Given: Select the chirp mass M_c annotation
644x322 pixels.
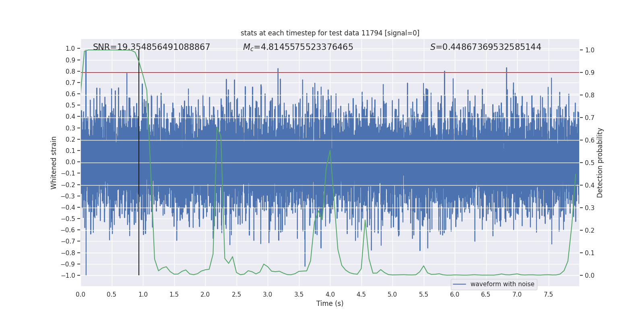Looking at the screenshot, I should [x=298, y=47].
